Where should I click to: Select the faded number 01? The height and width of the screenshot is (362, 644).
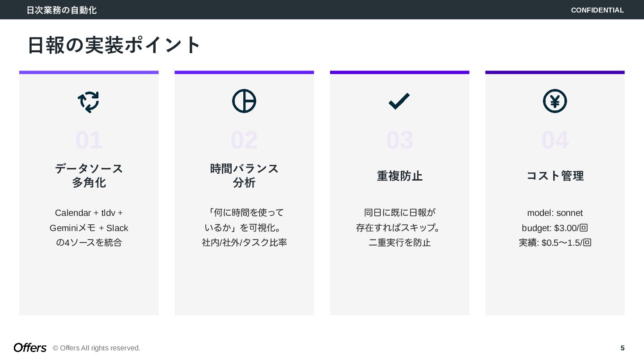pyautogui.click(x=89, y=140)
